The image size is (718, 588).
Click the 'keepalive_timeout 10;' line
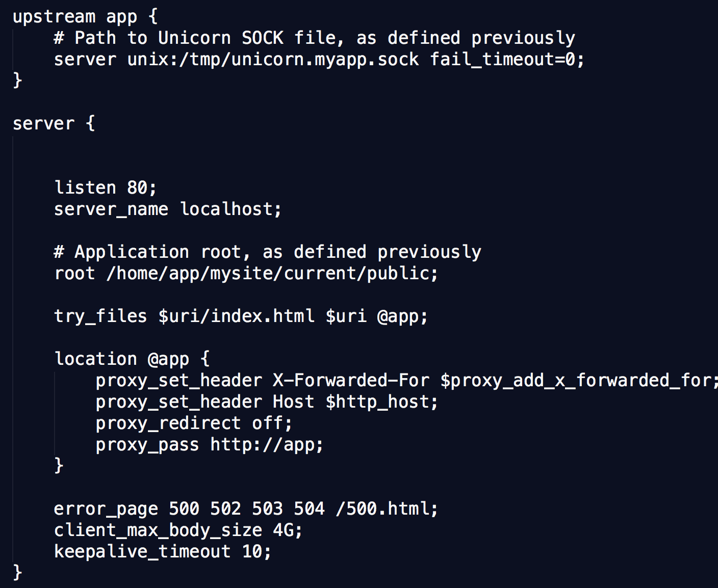click(x=163, y=552)
